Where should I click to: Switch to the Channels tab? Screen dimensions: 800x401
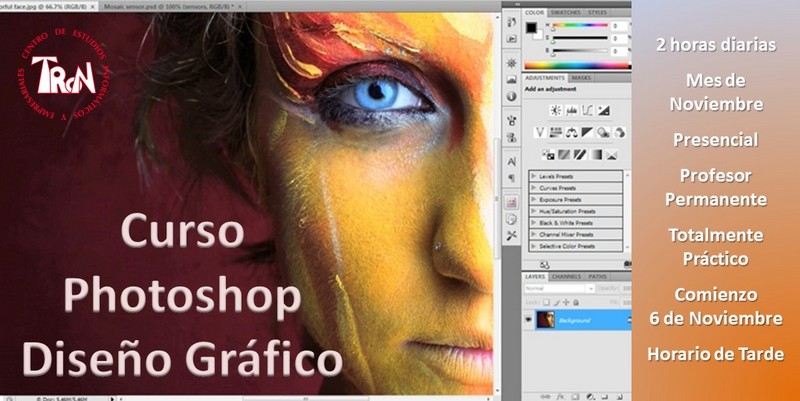pos(566,277)
